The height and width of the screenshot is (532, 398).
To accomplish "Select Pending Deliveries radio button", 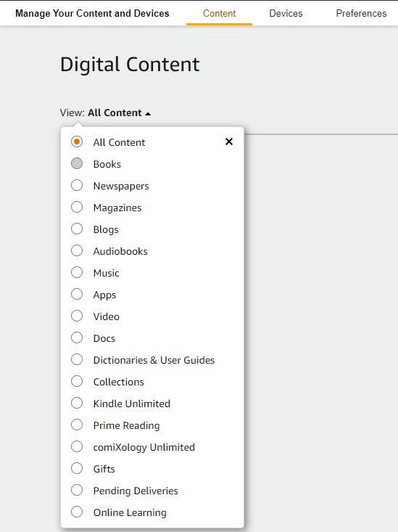I will coord(77,490).
